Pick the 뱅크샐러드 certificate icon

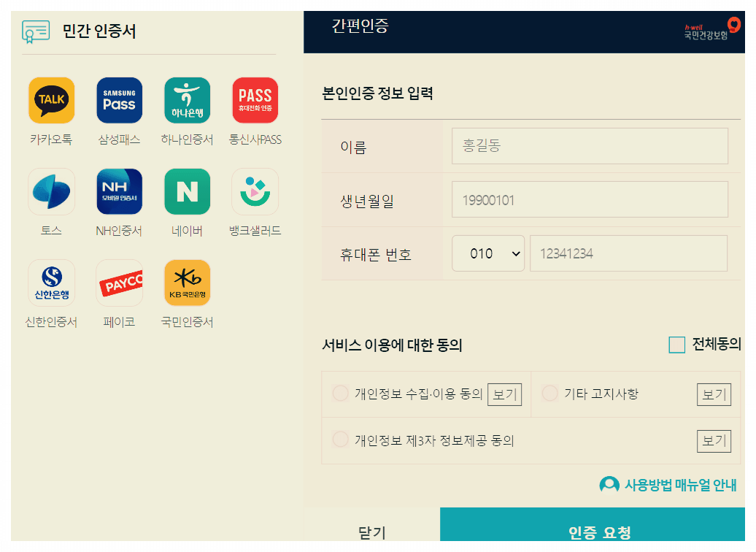254,191
